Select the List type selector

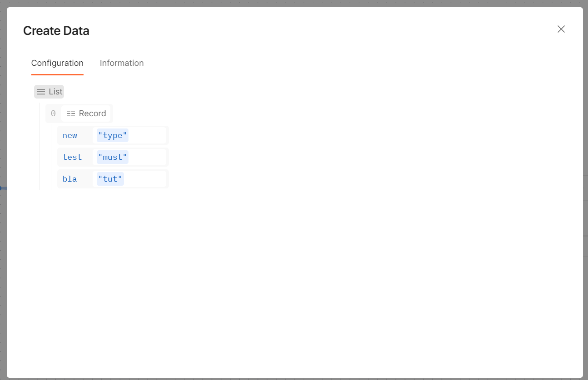pyautogui.click(x=49, y=91)
